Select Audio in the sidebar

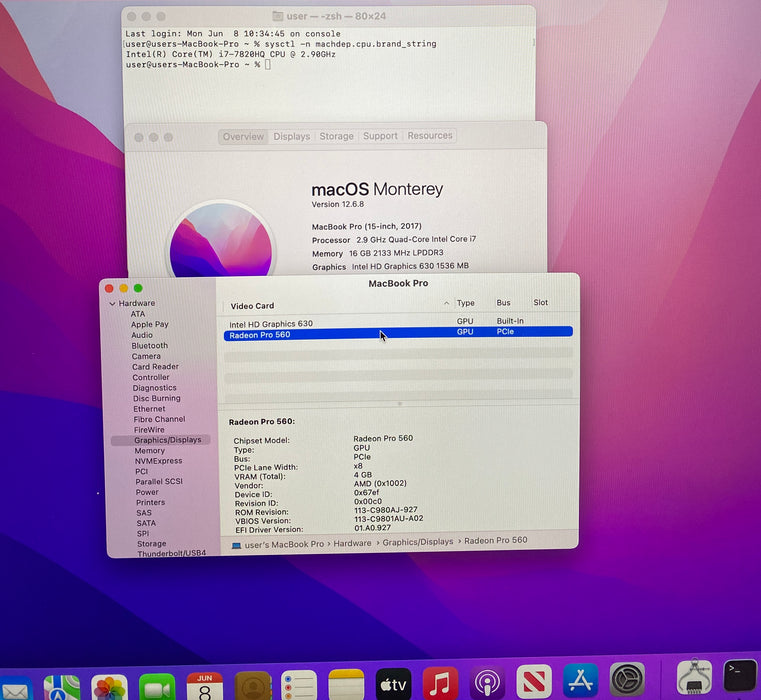click(x=142, y=335)
